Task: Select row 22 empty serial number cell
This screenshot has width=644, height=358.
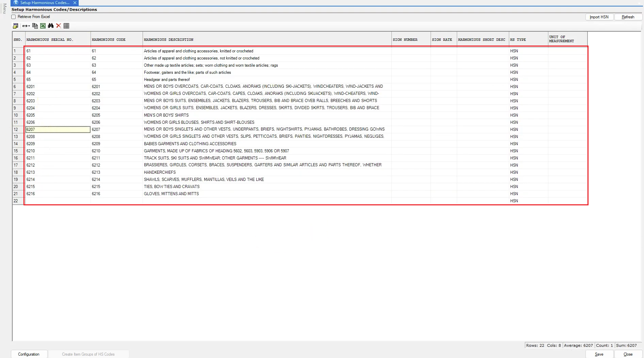Action: coord(58,201)
